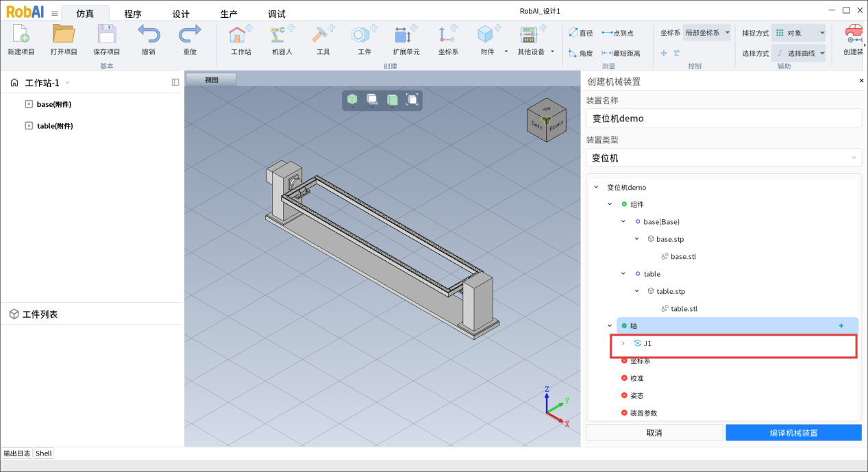The width and height of the screenshot is (868, 472).
Task: Click the home icon beside 工作站-1
Action: [14, 83]
